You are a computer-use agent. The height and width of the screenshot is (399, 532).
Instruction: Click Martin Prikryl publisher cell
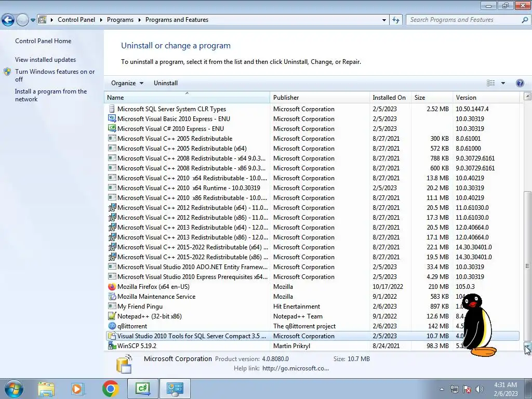[x=292, y=345]
